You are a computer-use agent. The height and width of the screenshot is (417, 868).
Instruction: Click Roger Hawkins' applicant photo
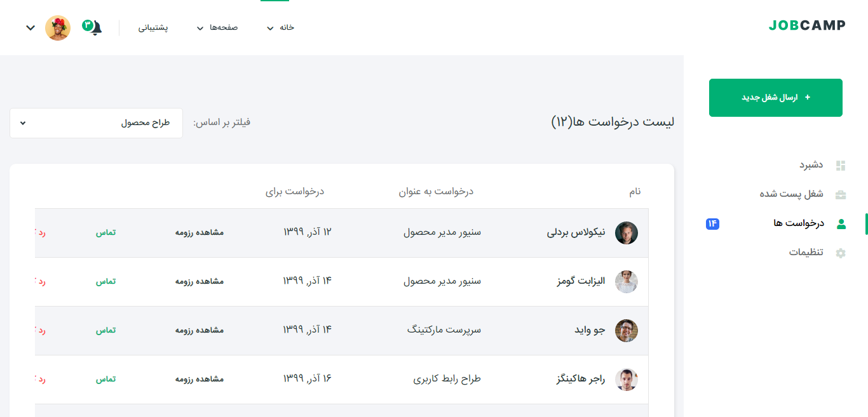tap(627, 380)
